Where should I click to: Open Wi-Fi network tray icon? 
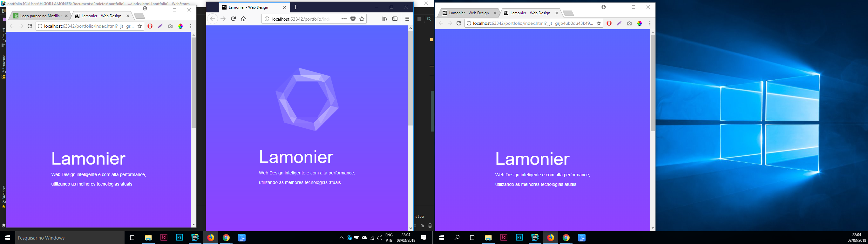[x=372, y=238]
